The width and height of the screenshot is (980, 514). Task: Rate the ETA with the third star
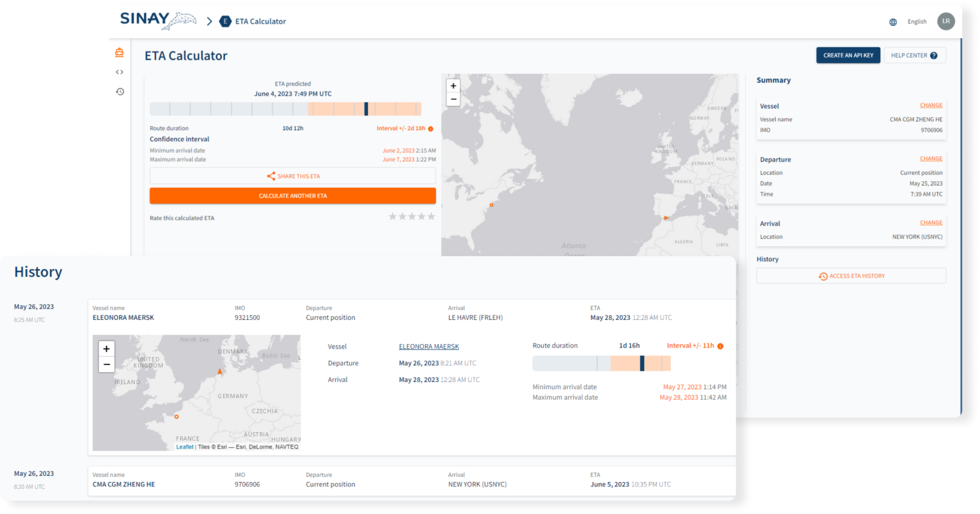[x=412, y=216]
